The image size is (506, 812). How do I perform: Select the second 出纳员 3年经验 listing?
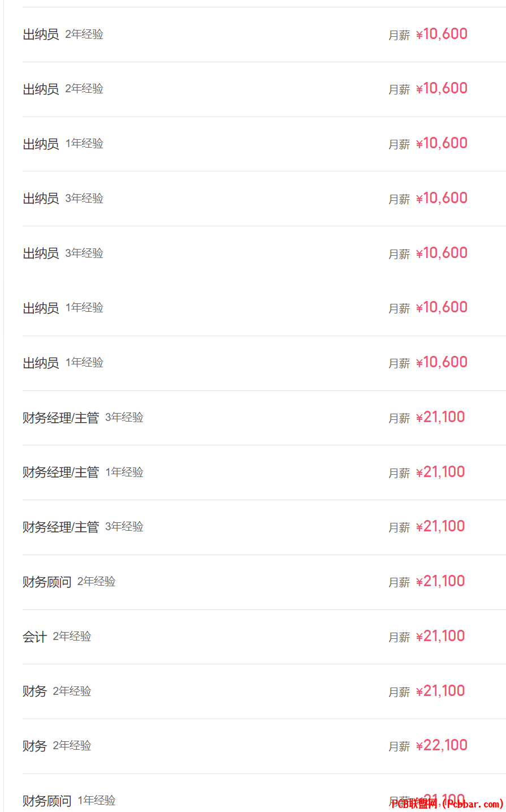coord(264,254)
